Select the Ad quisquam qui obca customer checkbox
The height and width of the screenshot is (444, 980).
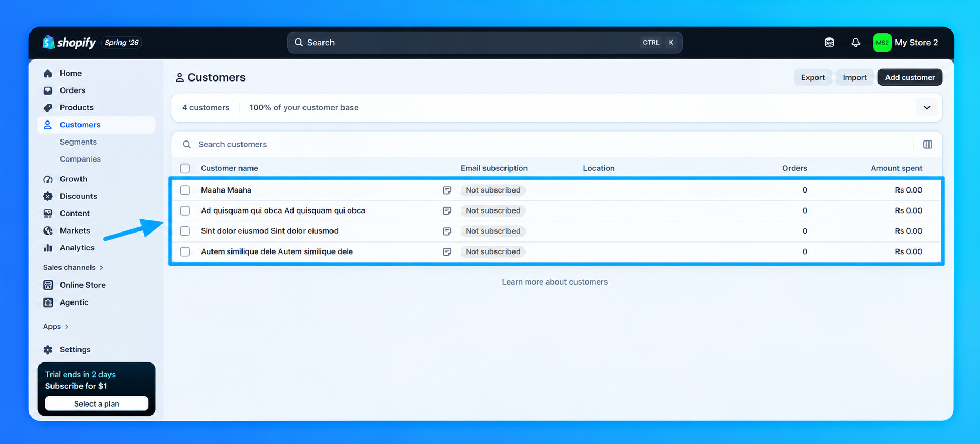(x=185, y=210)
